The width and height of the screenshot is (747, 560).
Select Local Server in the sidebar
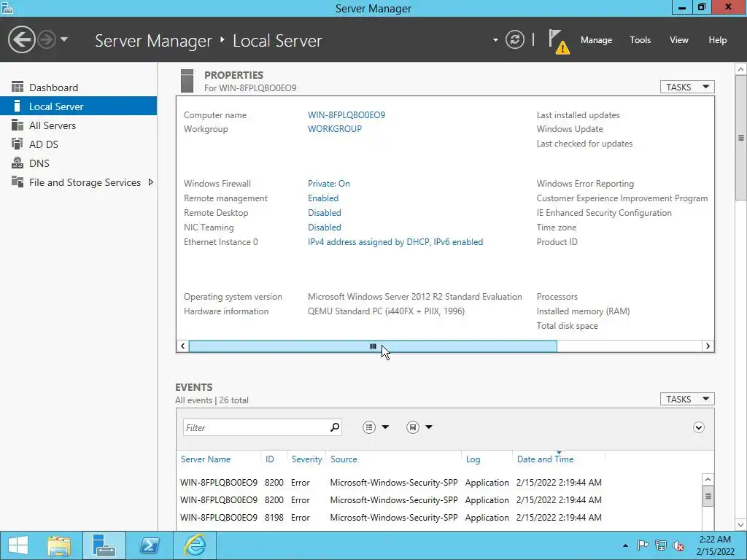(x=79, y=106)
